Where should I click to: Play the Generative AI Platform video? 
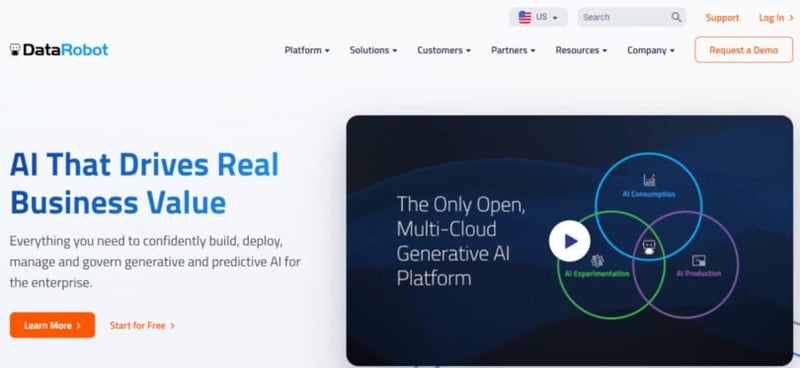pos(569,241)
